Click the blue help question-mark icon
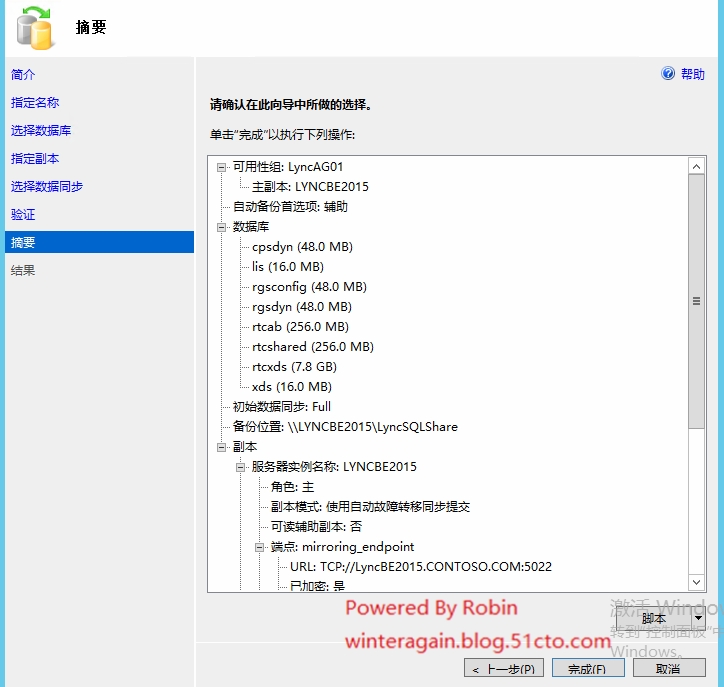Screen dimensions: 724x687 tap(668, 73)
